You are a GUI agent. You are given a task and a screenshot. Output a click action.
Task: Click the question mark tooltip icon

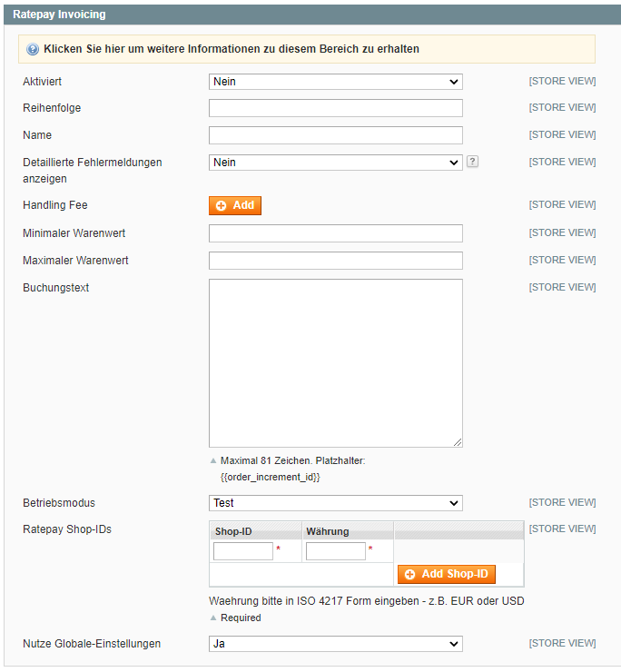[472, 162]
